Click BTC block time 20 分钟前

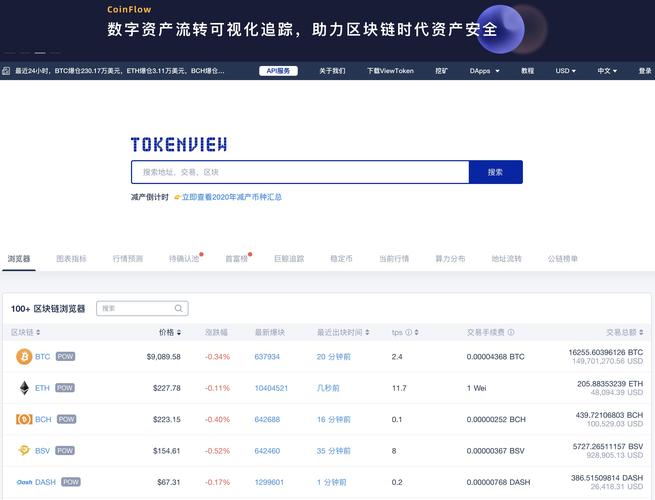[333, 357]
